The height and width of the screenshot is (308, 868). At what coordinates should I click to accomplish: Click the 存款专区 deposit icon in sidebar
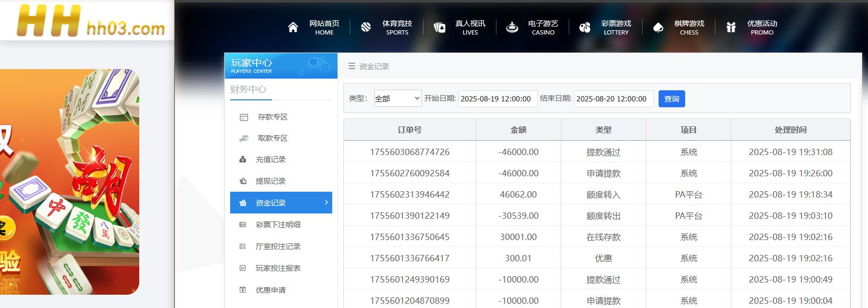tap(243, 117)
